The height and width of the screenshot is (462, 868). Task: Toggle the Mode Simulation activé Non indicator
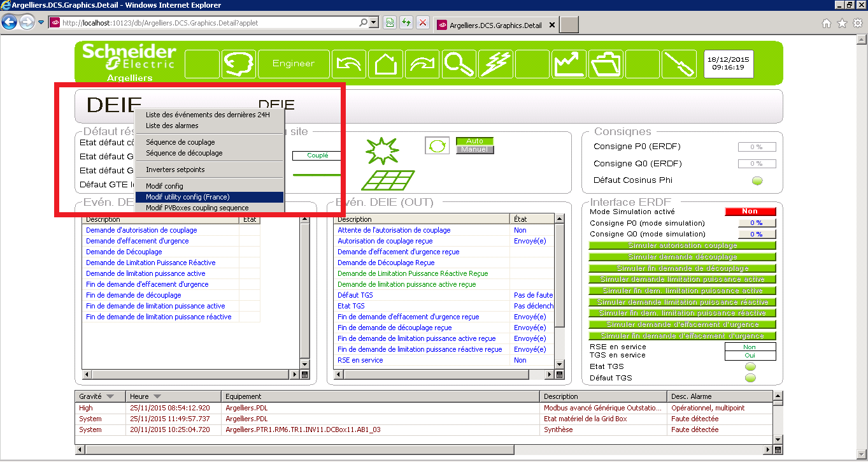[750, 212]
